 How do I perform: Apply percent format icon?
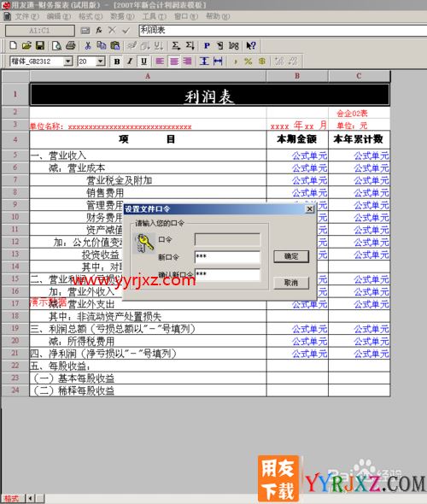pos(248,61)
